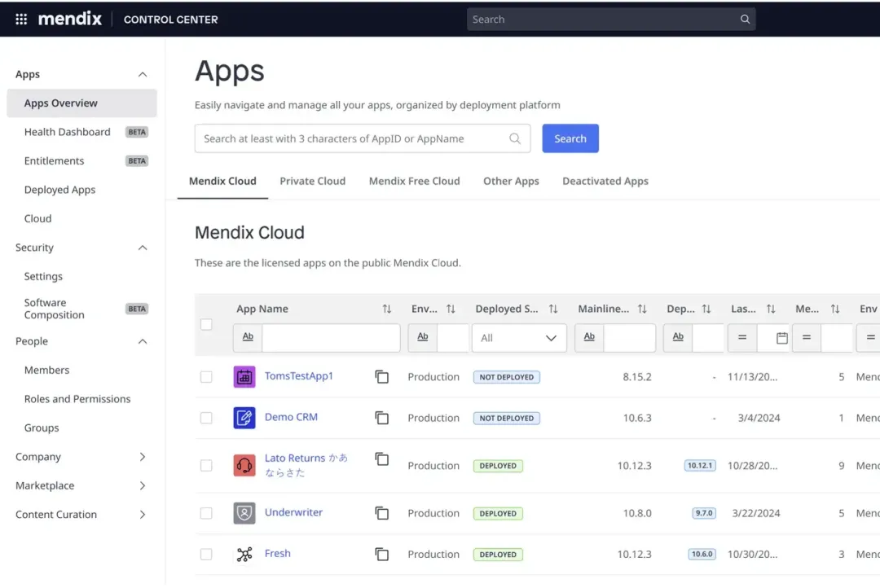Click the Fresh network app icon
This screenshot has height=588, width=880.
pyautogui.click(x=244, y=554)
